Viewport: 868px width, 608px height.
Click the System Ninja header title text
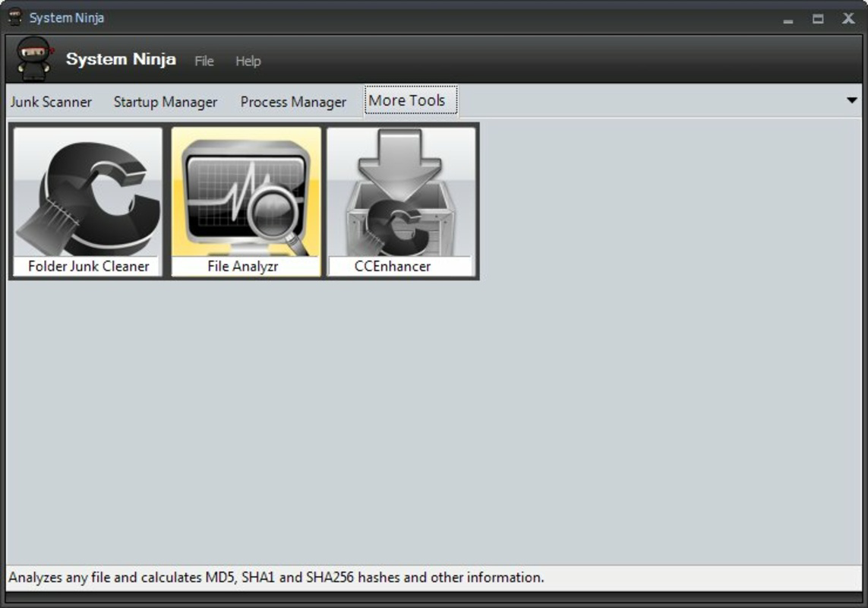pos(122,59)
